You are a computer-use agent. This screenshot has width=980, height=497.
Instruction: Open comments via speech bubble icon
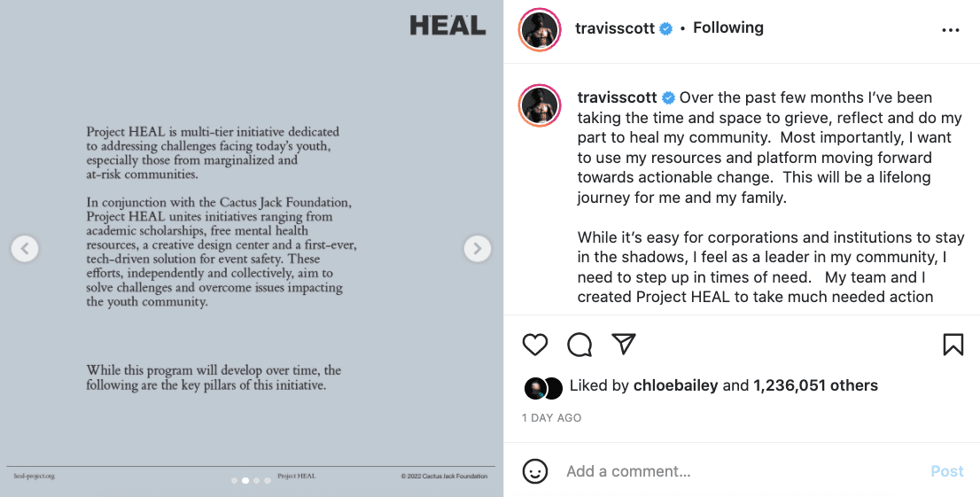point(579,345)
